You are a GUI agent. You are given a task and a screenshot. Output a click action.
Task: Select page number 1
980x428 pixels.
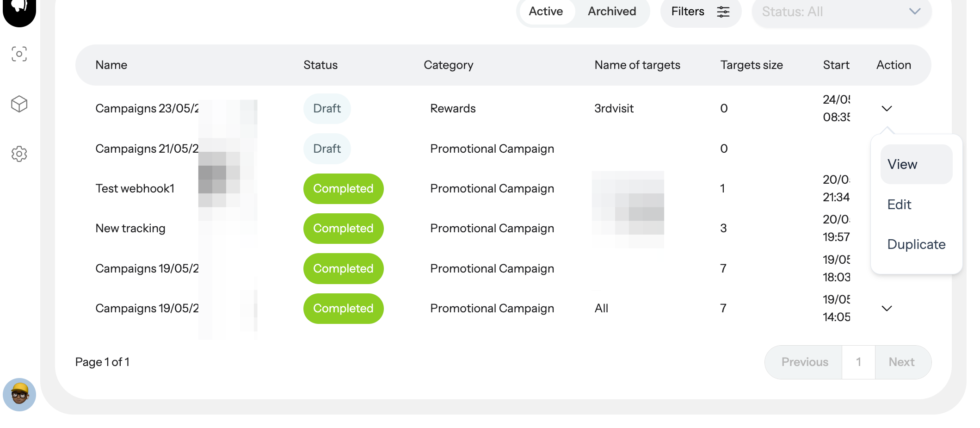(x=858, y=362)
